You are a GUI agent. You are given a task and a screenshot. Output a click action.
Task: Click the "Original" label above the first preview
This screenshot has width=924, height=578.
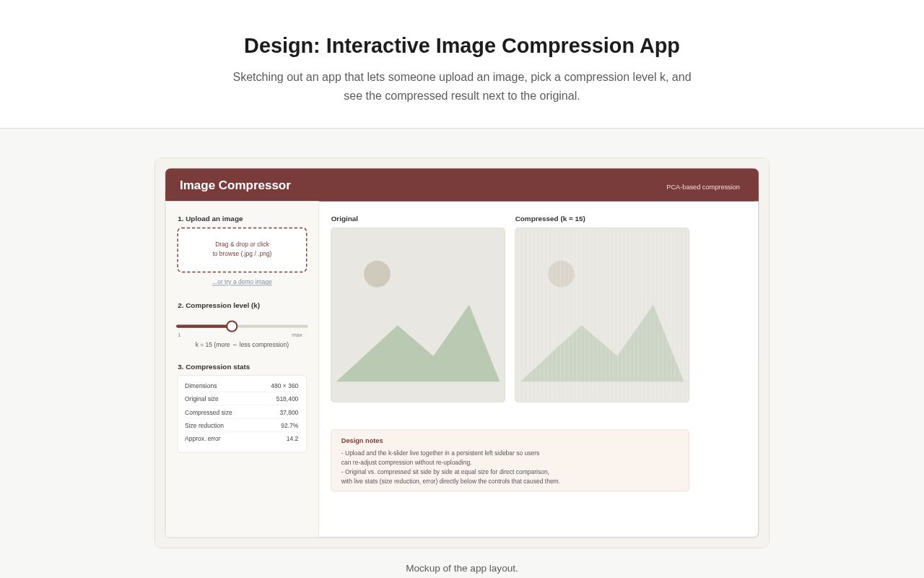click(x=344, y=219)
